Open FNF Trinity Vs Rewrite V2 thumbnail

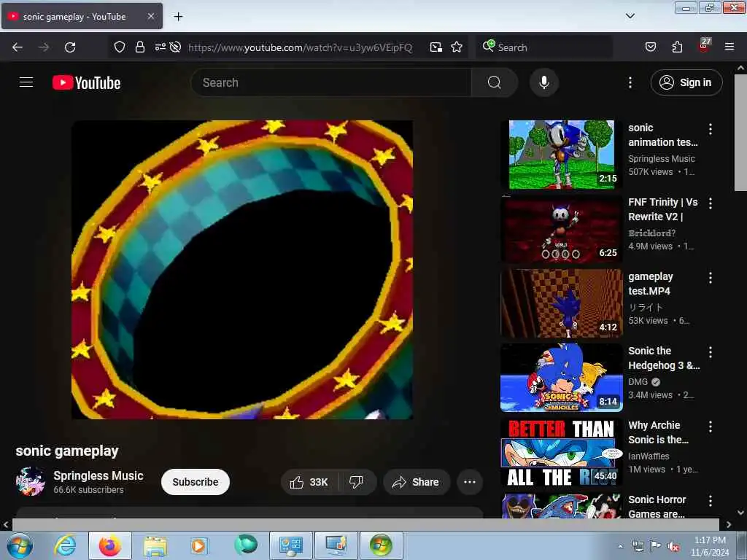(561, 229)
